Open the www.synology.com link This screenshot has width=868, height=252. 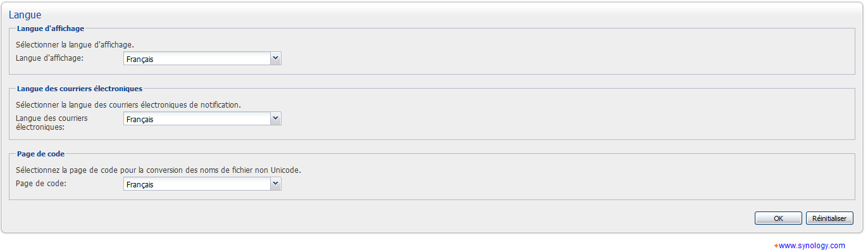tap(812, 246)
